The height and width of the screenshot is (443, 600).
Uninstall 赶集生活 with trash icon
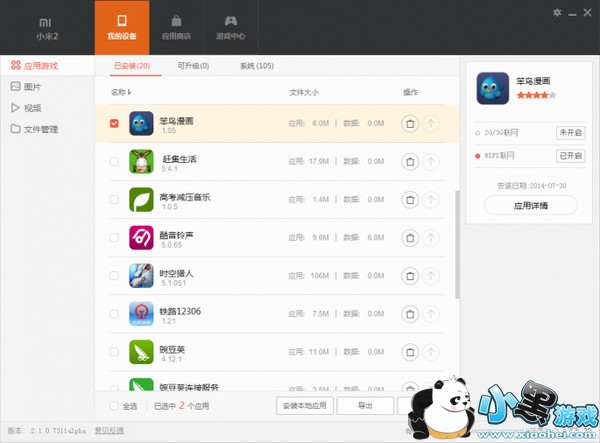(410, 161)
